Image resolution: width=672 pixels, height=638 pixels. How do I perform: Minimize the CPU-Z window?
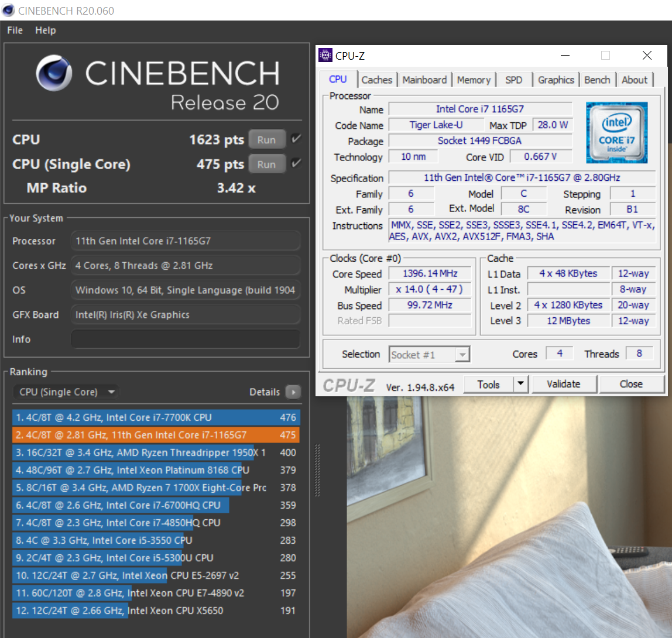point(565,55)
